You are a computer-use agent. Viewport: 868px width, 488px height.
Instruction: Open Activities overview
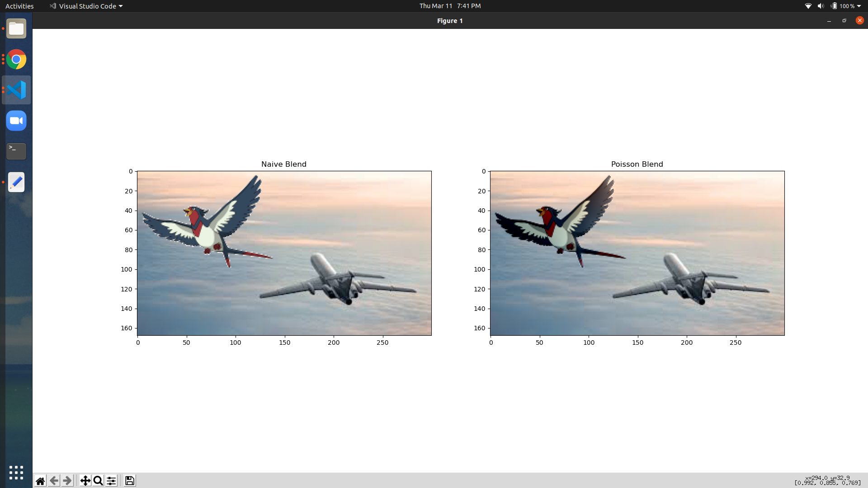click(19, 6)
